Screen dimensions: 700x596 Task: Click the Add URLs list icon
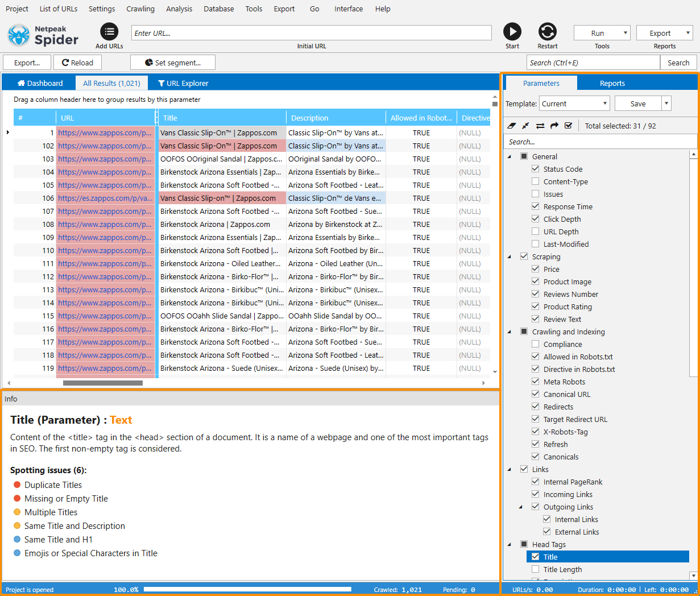coord(109,32)
